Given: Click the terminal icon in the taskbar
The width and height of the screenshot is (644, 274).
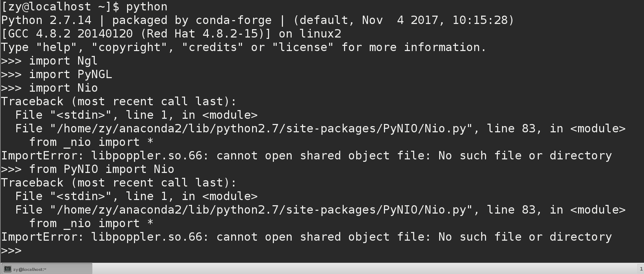Looking at the screenshot, I should click(7, 269).
